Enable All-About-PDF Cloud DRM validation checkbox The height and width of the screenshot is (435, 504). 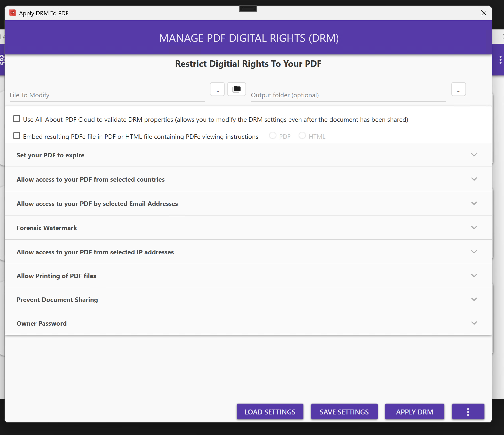point(17,119)
